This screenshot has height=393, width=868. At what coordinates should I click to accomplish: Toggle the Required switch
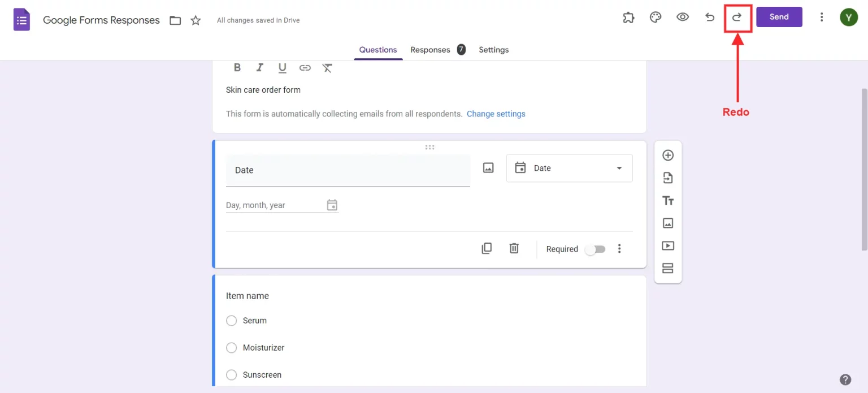595,249
